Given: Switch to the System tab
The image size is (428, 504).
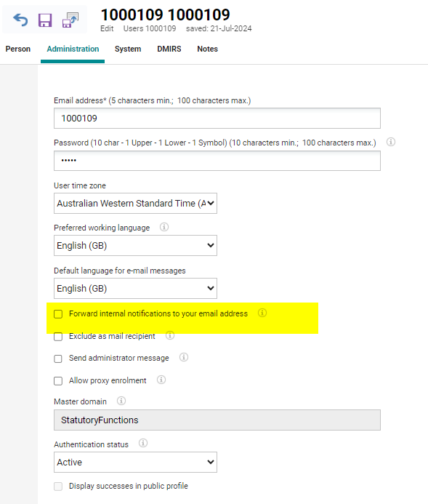Looking at the screenshot, I should (128, 49).
